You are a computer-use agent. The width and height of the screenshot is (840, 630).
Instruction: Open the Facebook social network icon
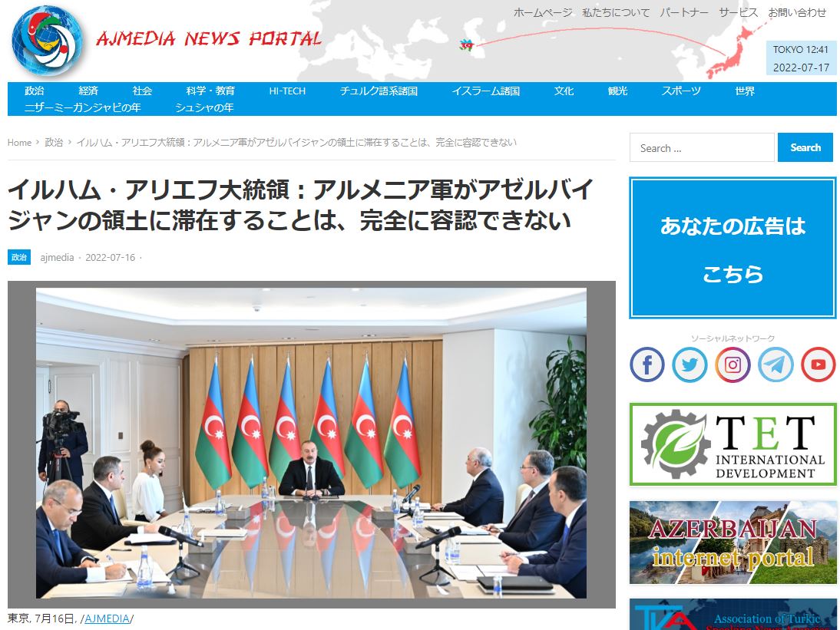[647, 365]
